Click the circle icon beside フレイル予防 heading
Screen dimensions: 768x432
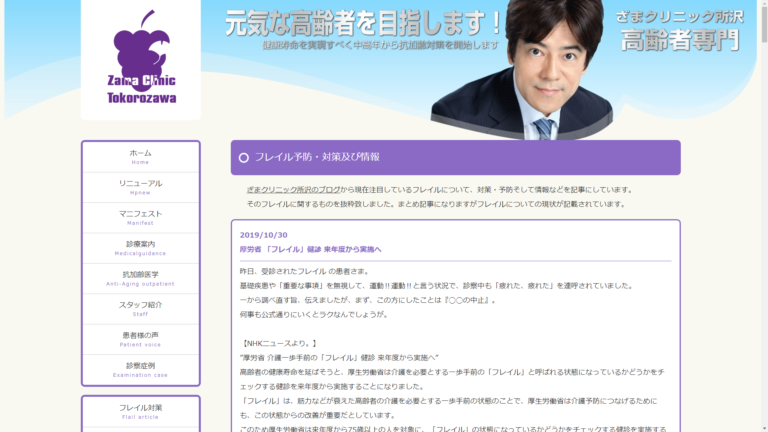(x=243, y=158)
